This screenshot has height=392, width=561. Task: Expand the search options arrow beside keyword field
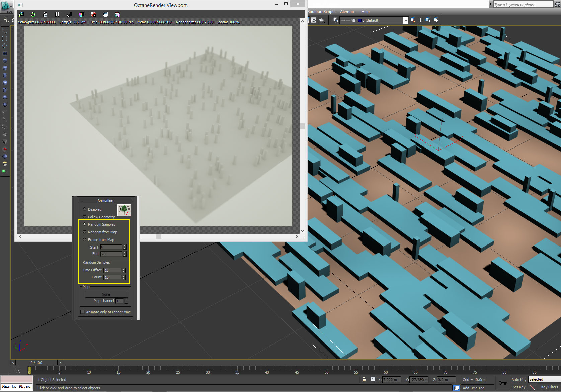tap(491, 4)
